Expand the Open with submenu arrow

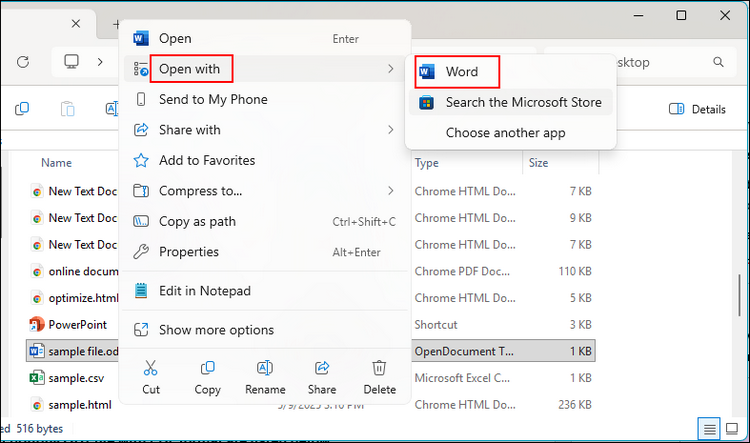click(x=391, y=69)
